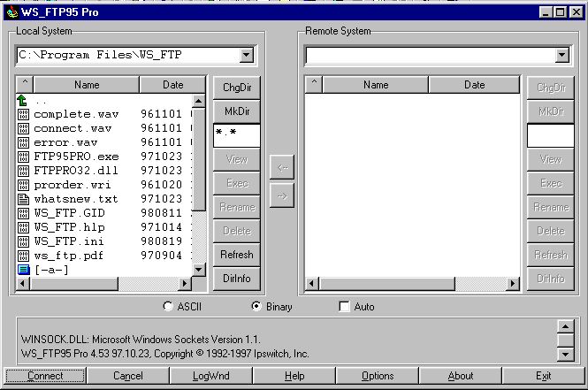Open the local directory path dropdown
The width and height of the screenshot is (588, 390).
point(246,56)
